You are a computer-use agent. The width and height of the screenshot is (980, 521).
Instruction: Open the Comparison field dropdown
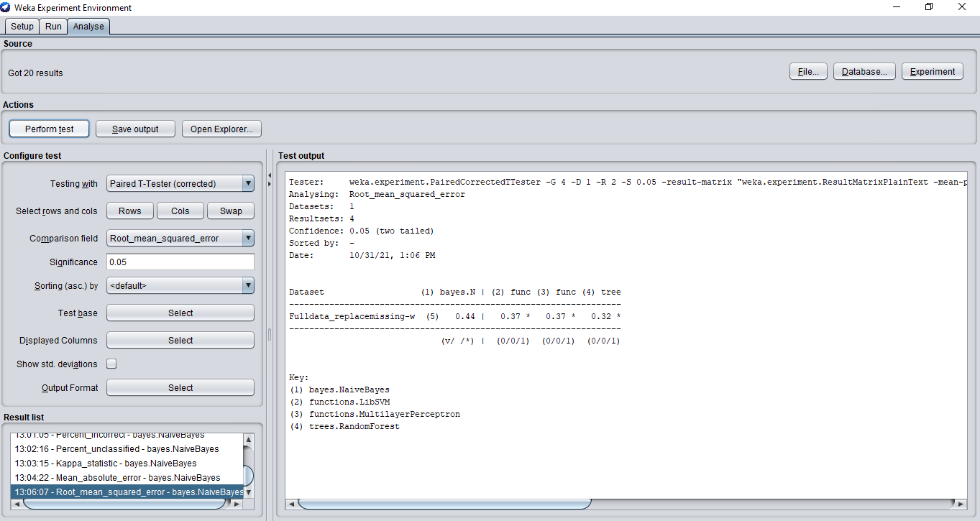pyautogui.click(x=180, y=239)
